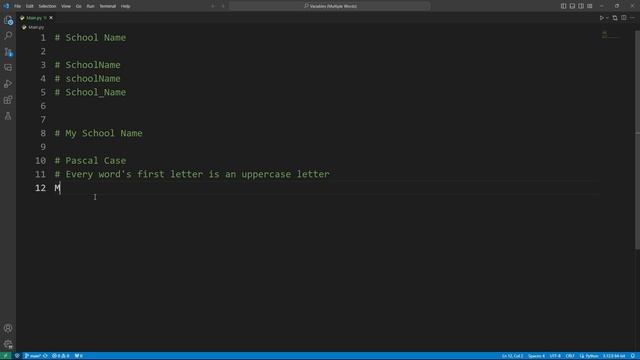Split the editor to the right

pos(624,18)
